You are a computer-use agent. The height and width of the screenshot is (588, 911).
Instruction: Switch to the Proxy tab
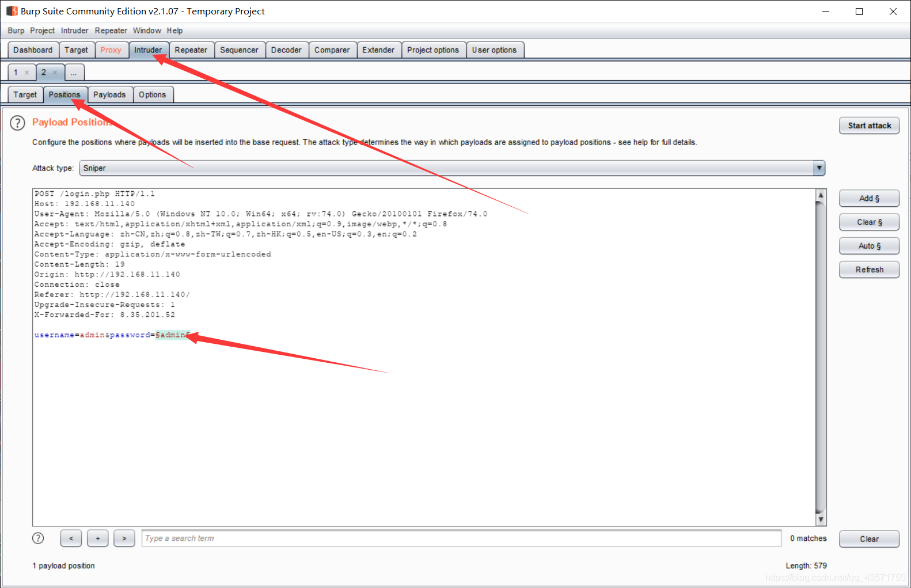point(111,50)
